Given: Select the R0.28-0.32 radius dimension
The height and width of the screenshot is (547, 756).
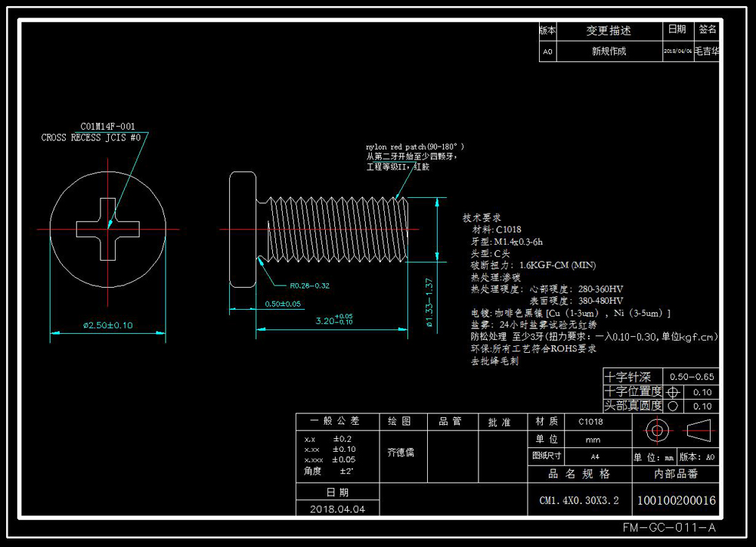Looking at the screenshot, I should pos(309,286).
